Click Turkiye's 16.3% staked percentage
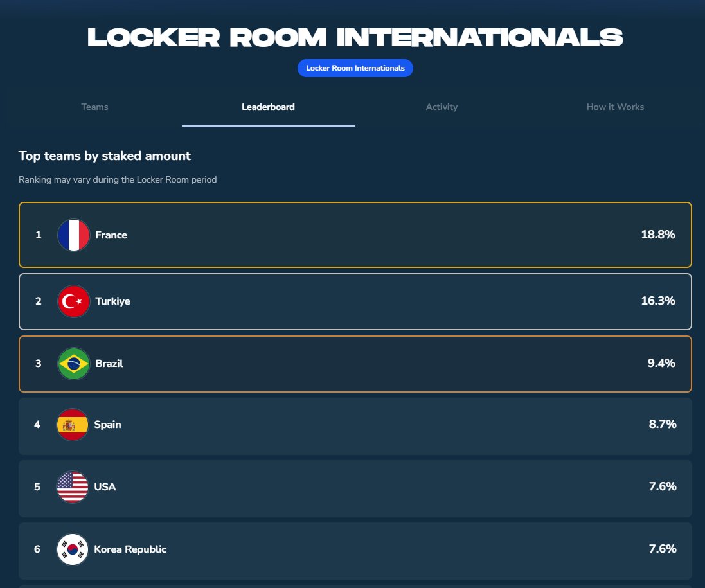 point(657,301)
